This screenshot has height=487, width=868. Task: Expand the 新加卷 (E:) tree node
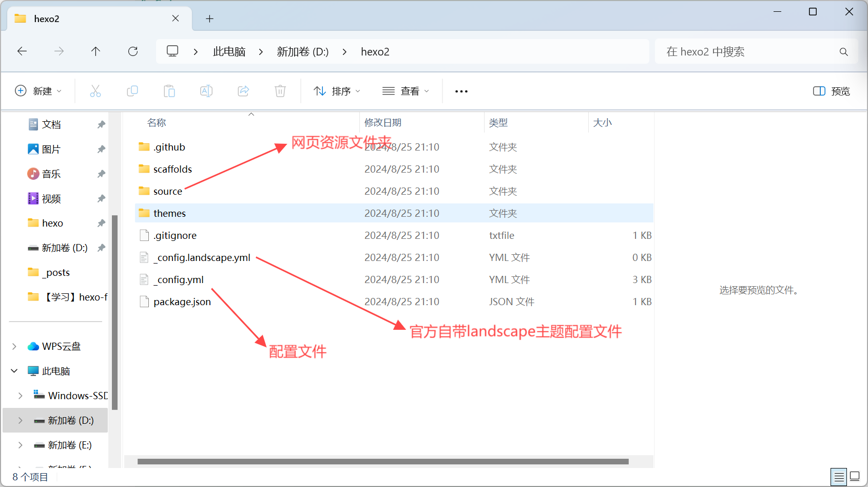coord(21,445)
